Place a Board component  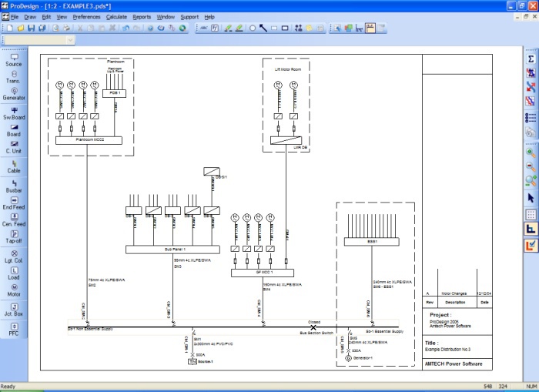coord(14,130)
